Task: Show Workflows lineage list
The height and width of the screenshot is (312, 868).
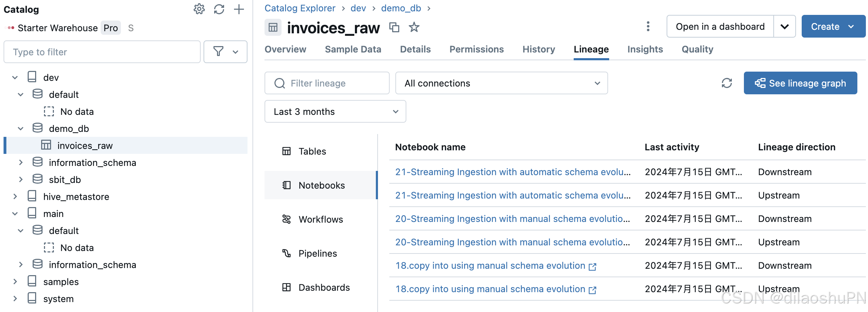Action: coord(321,219)
